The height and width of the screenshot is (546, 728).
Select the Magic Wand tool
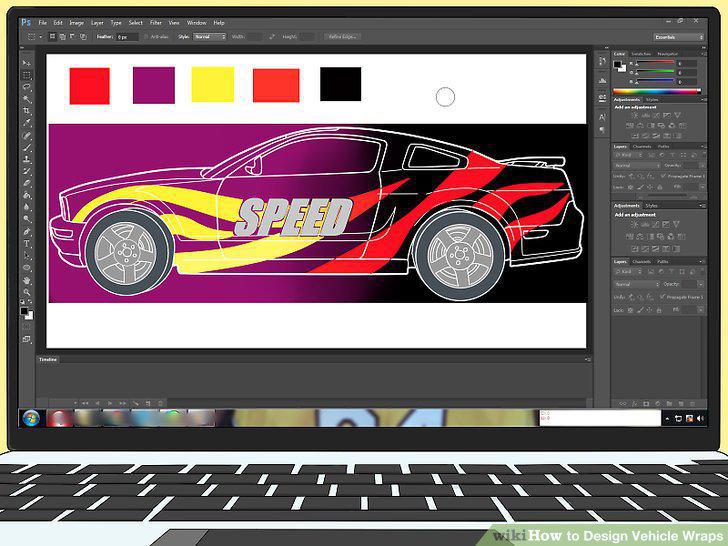(x=27, y=99)
